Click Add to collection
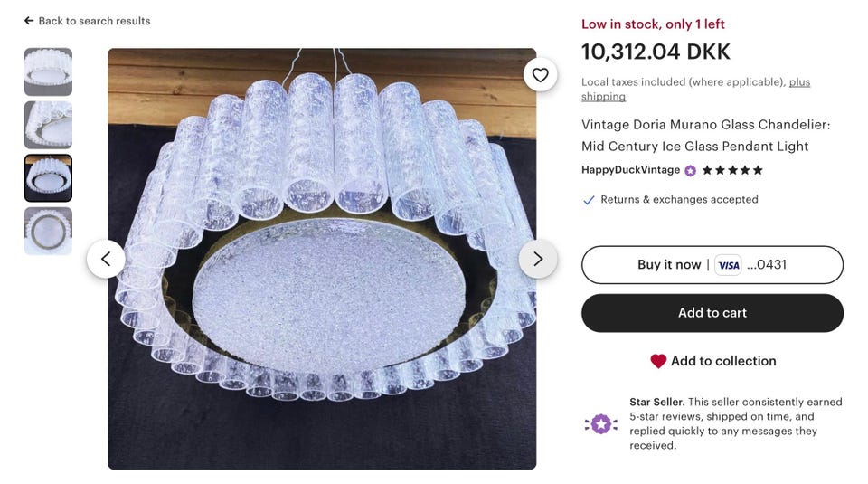Screen dimensions: 868x484 [x=722, y=361]
